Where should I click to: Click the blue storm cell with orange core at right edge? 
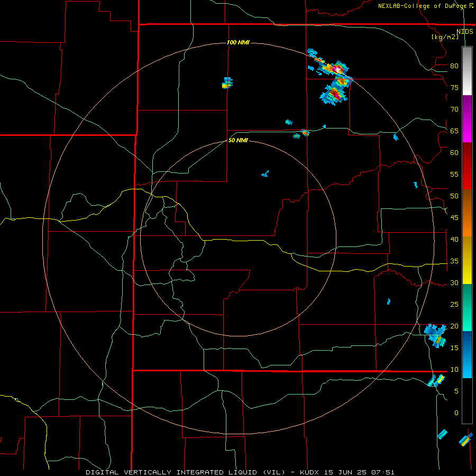436,335
